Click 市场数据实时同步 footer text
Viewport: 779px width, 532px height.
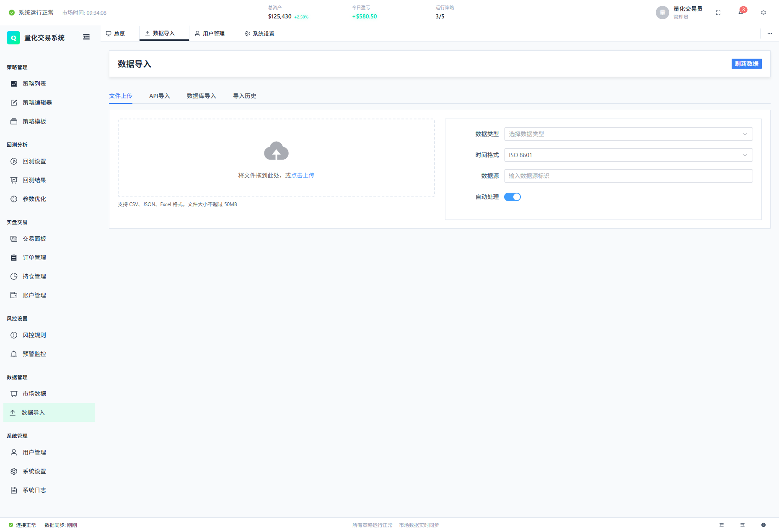(419, 525)
